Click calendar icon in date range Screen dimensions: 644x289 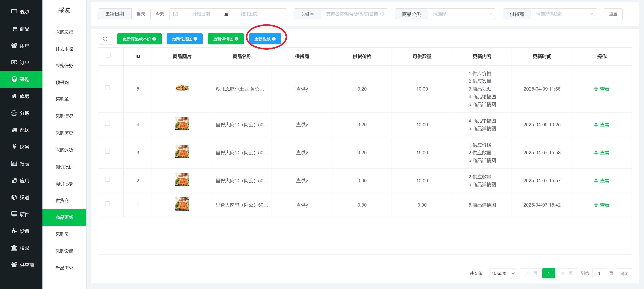[x=176, y=14]
